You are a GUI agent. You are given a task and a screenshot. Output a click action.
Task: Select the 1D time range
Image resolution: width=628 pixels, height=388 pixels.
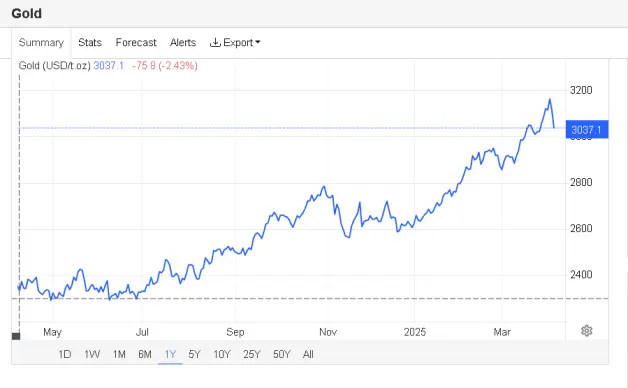[64, 354]
